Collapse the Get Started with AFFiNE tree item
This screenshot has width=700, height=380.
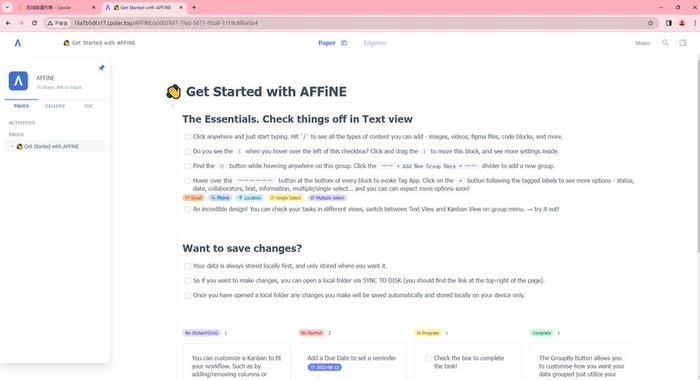click(12, 146)
